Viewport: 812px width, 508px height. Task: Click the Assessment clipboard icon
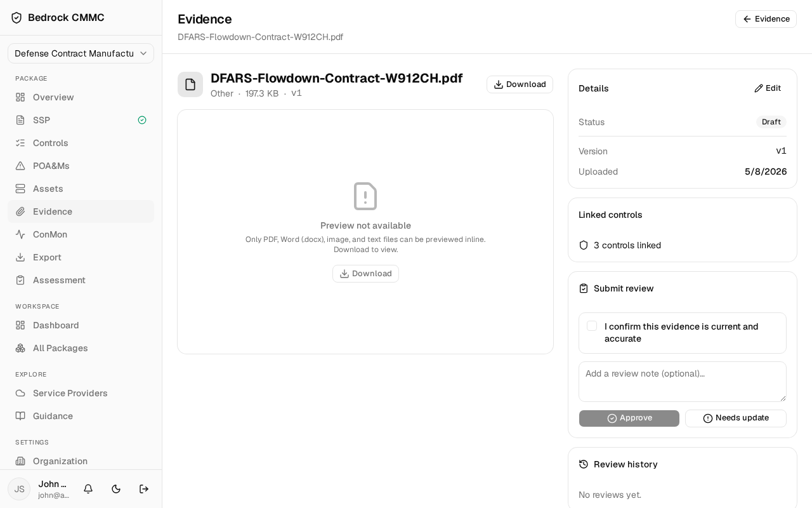pos(20,280)
